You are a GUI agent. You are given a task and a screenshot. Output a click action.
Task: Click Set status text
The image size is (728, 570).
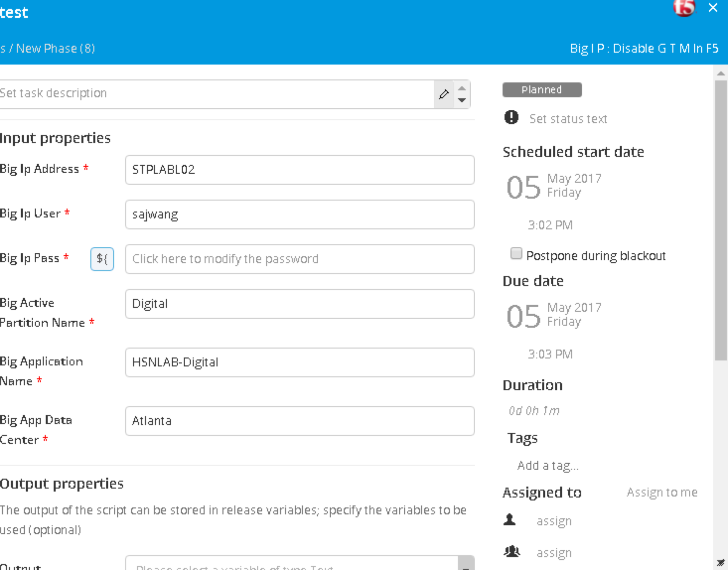coord(568,119)
